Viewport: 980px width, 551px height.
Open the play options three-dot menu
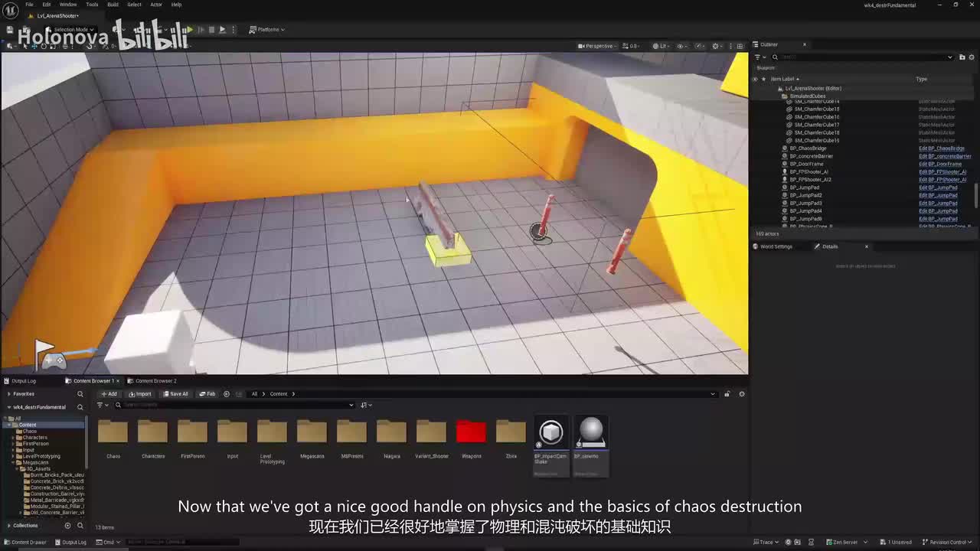coord(233,30)
